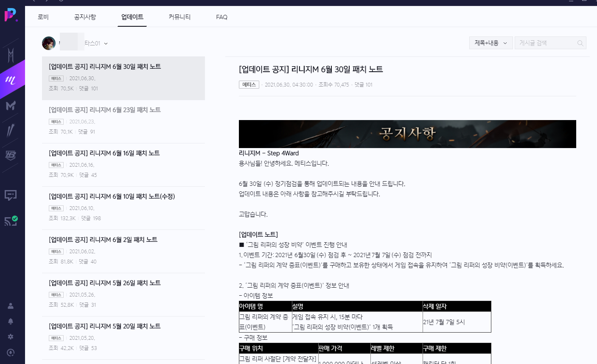
Task: Open the settings gear icon
Action: (x=11, y=336)
